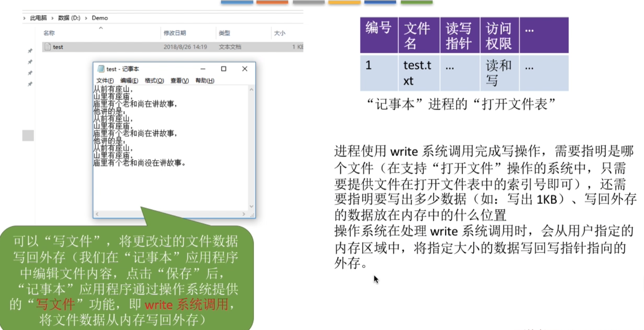Screen dimensions: 644x330
Task: Click the line 庙里有个老和尚没在讲故事。 in Notepad
Action: click(140, 163)
